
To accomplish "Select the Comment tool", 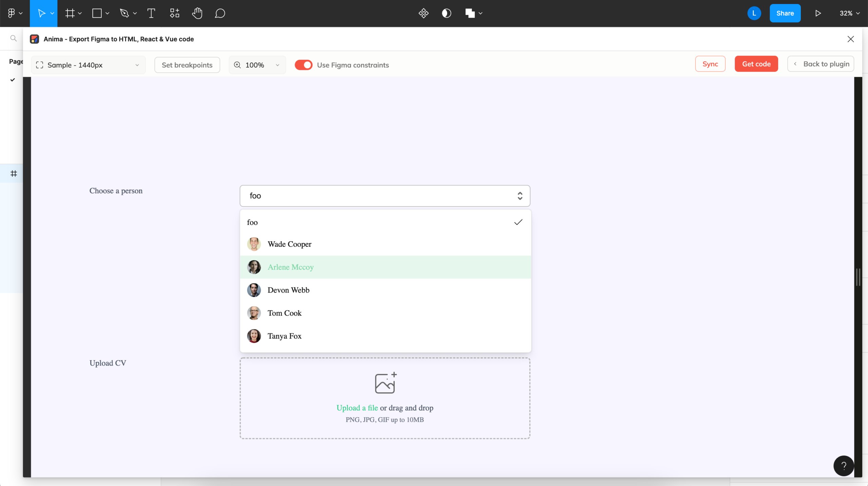I will 220,13.
